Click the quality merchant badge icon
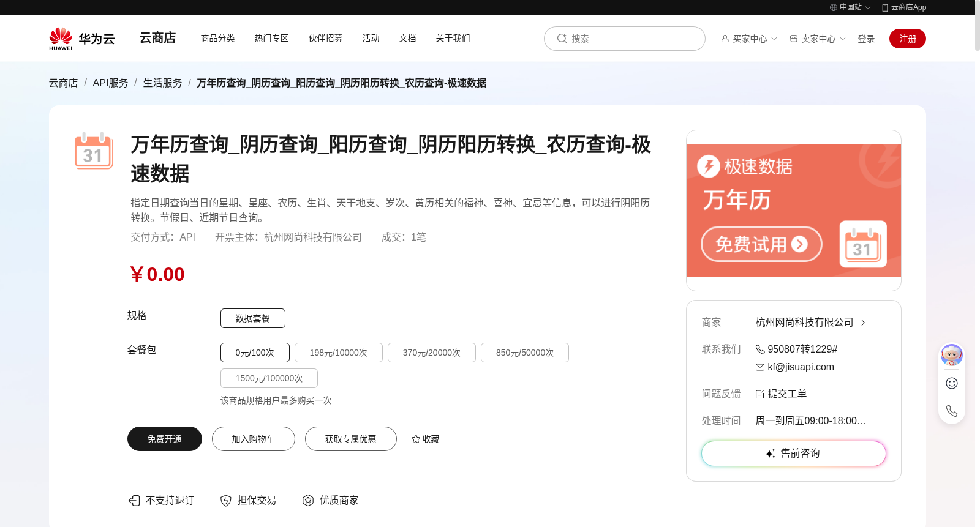The width and height of the screenshot is (980, 527). [308, 501]
